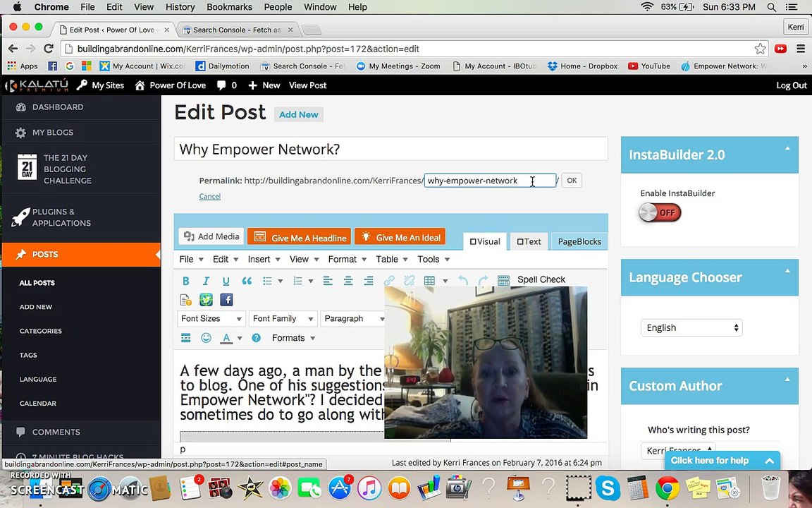Apply the text color A button
This screenshot has width=812, height=508.
click(226, 338)
